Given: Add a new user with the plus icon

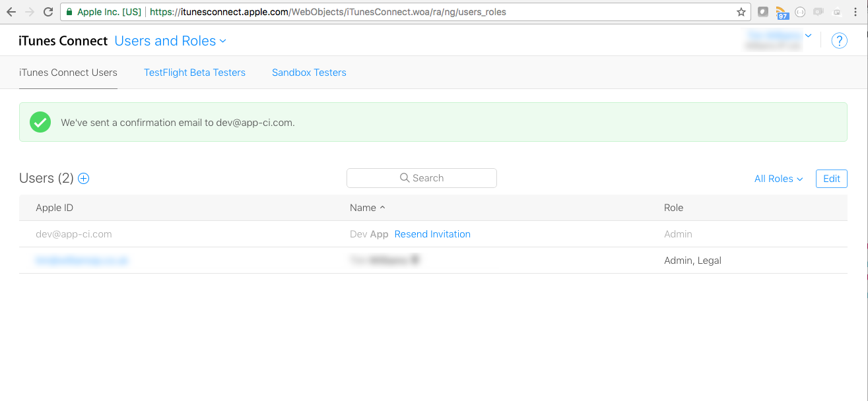Looking at the screenshot, I should pos(84,178).
